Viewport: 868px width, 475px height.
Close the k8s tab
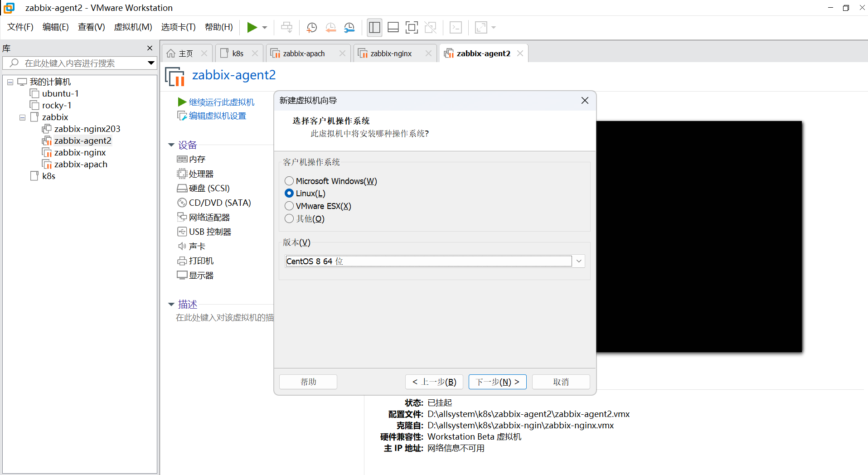pos(255,53)
